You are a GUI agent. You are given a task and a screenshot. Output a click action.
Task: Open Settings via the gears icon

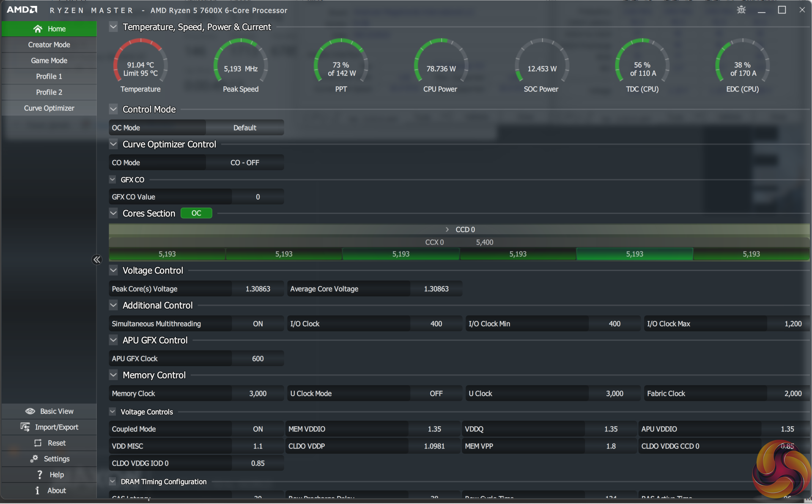pyautogui.click(x=34, y=459)
